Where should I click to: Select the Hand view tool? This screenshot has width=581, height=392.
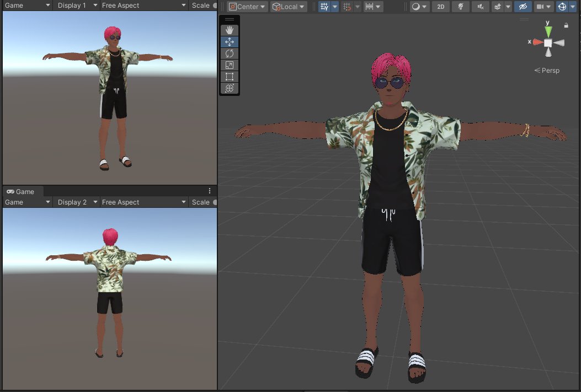[230, 30]
